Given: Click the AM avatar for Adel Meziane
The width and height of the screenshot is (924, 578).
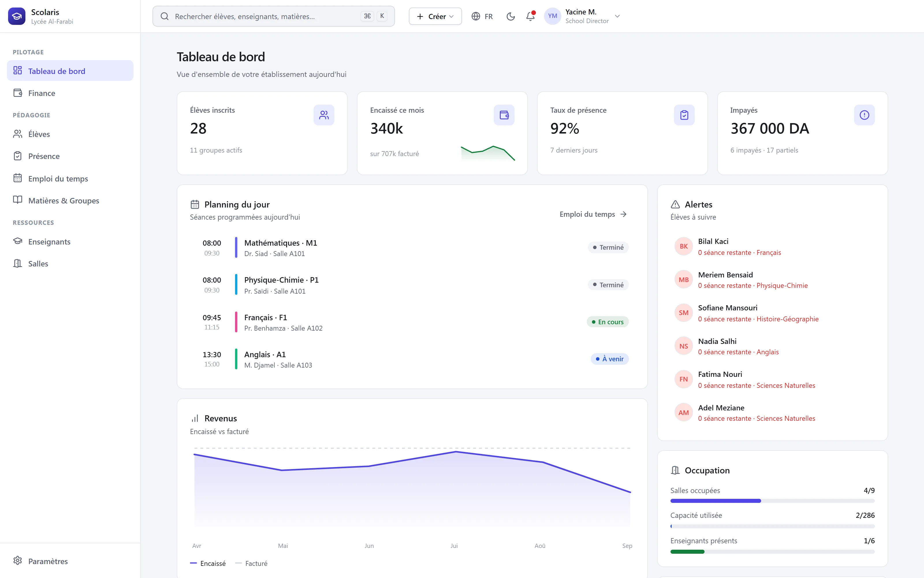Looking at the screenshot, I should tap(683, 413).
